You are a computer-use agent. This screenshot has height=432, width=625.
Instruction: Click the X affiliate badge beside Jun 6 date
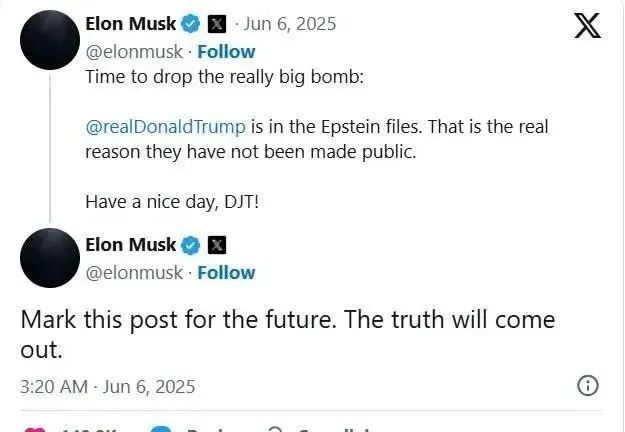click(x=217, y=24)
